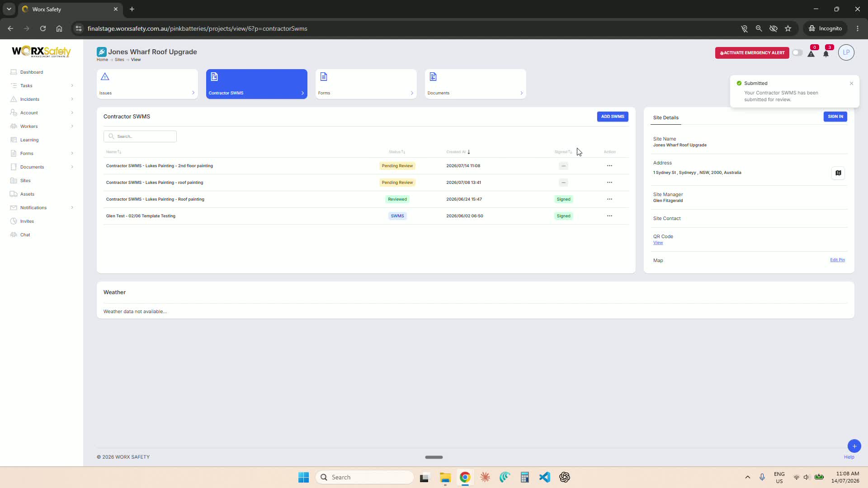Click the horizontal scrollbar handle at bottom

point(434,457)
